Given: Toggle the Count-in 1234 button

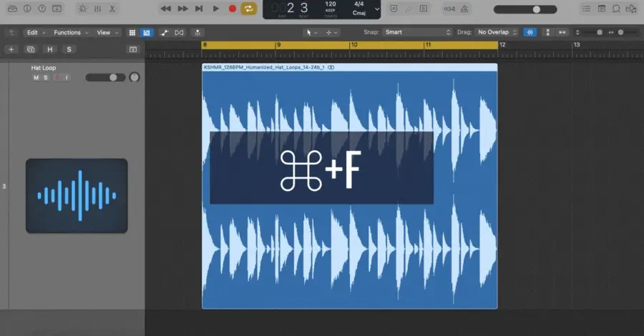Looking at the screenshot, I should coord(449,9).
